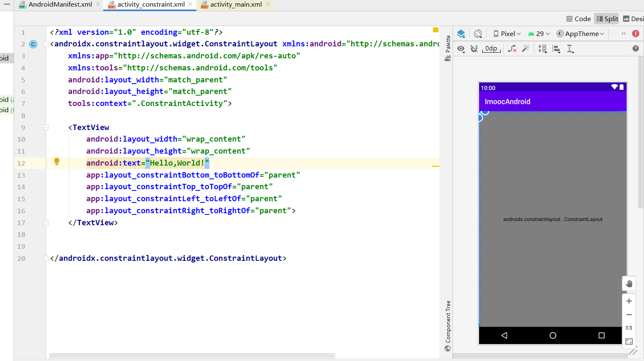644x361 pixels.
Task: Click the <TextView opening tag text
Action: (89, 128)
